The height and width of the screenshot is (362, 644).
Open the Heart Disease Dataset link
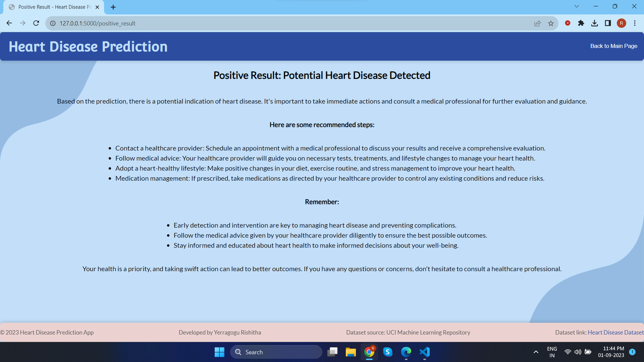(615, 332)
